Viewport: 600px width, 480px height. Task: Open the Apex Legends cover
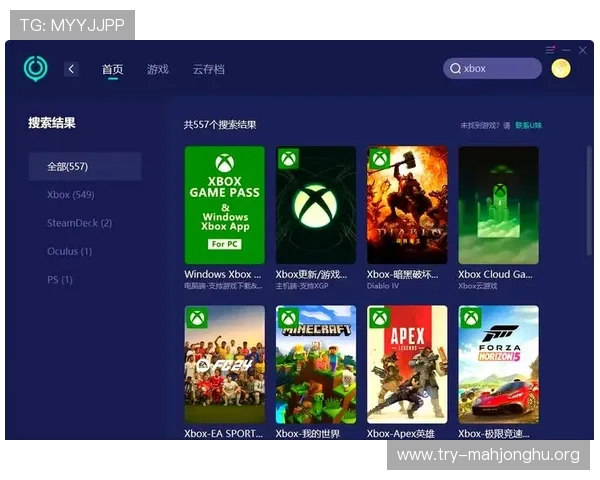[x=407, y=364]
